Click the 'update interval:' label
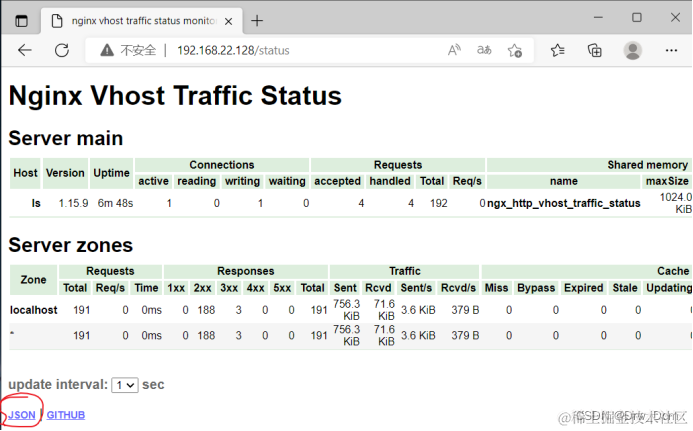The width and height of the screenshot is (693, 431). [x=58, y=385]
